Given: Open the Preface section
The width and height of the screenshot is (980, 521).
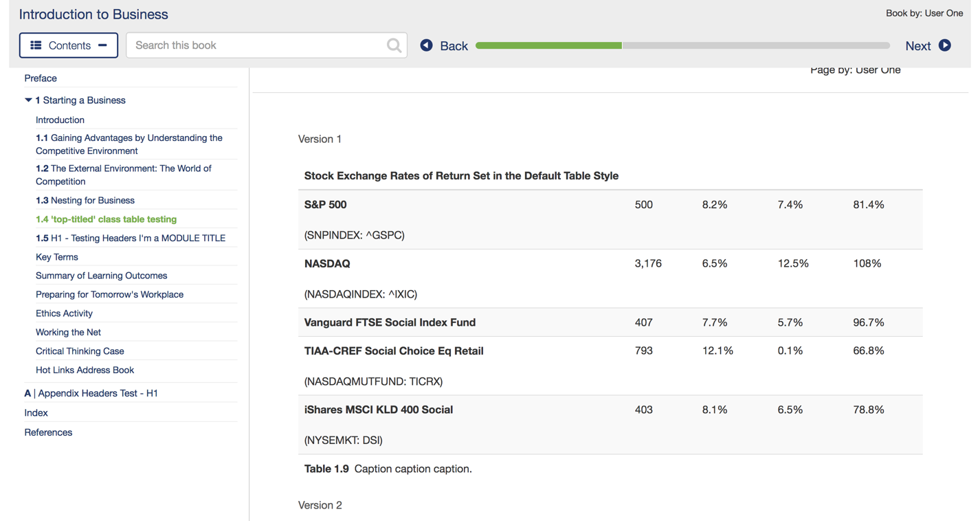Looking at the screenshot, I should point(40,78).
